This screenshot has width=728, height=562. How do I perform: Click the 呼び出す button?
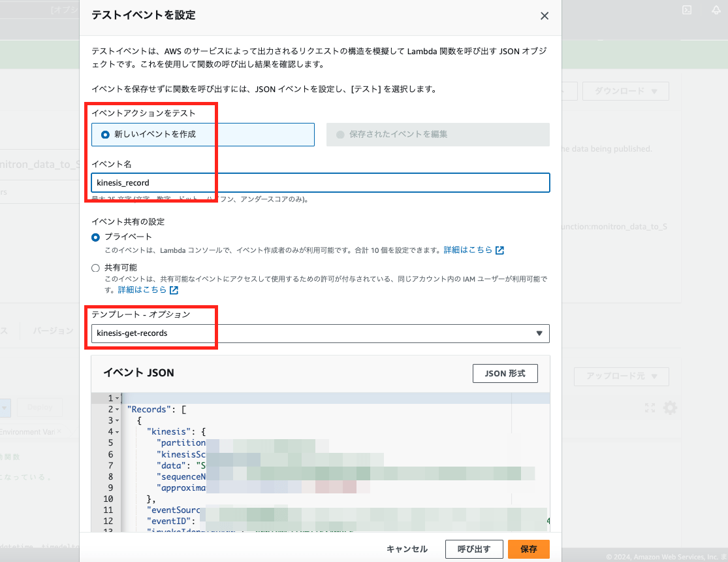point(474,549)
